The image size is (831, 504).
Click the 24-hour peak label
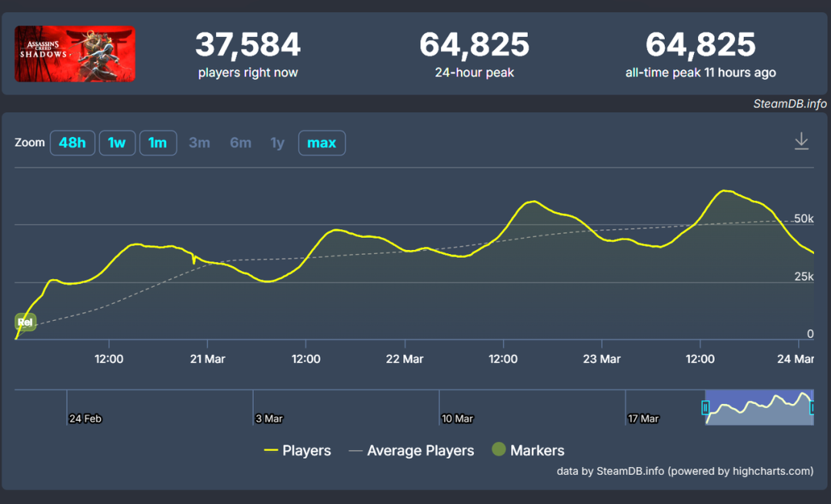[474, 72]
